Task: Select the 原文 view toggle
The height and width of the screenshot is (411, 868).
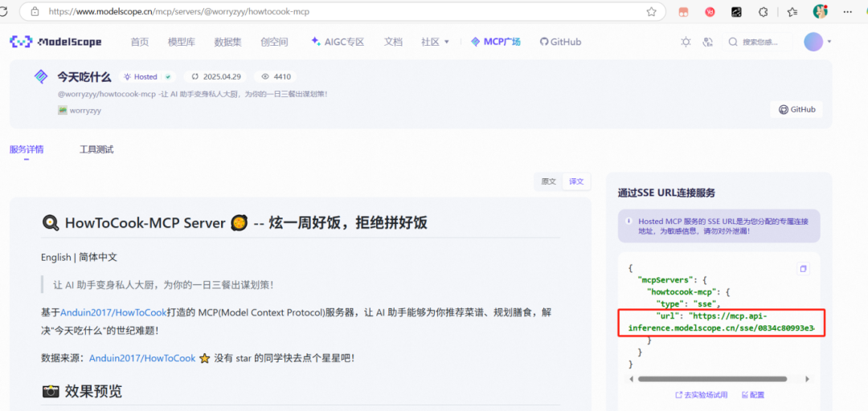Action: click(549, 181)
